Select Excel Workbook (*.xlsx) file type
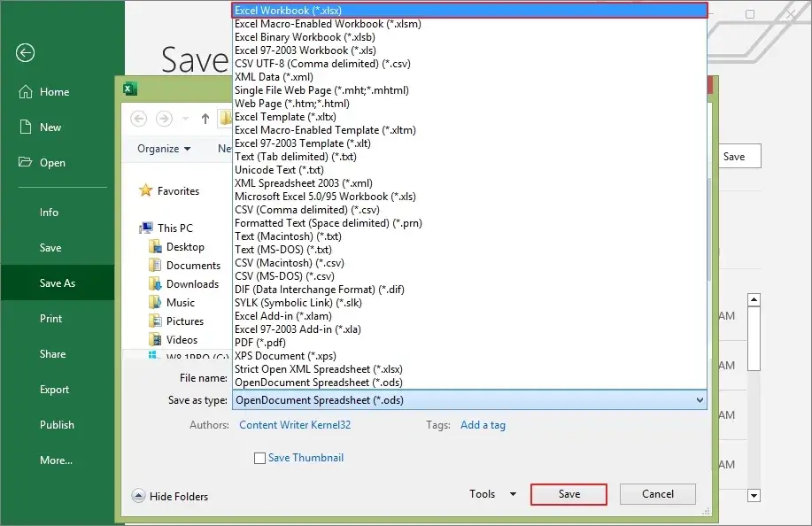 coord(469,11)
